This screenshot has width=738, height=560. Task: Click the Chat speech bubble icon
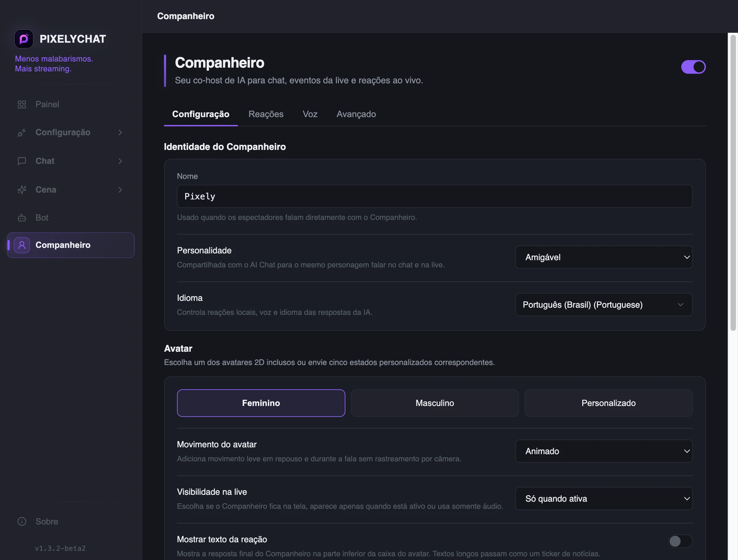22,161
